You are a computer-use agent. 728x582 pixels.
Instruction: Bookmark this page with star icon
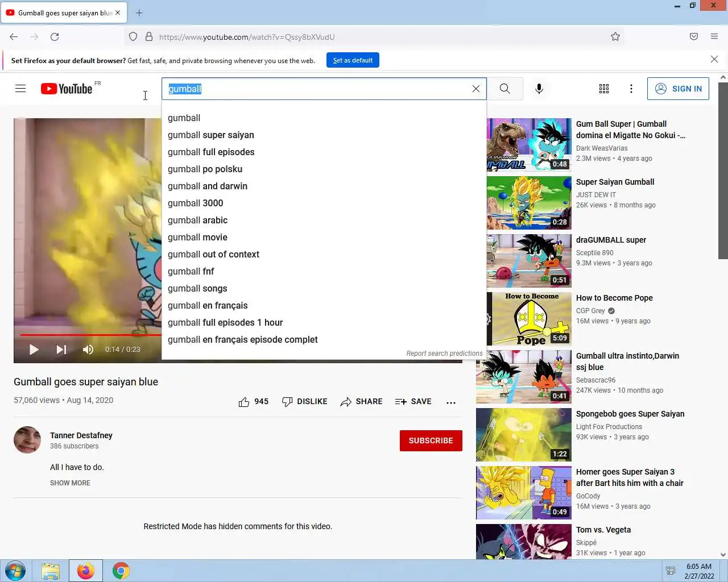pyautogui.click(x=615, y=37)
